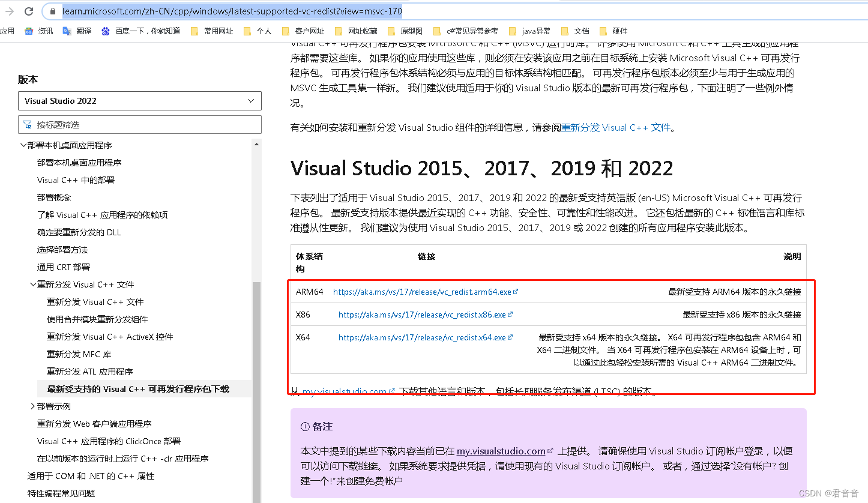Open the java异常 bookmark folder
The width and height of the screenshot is (868, 503).
tap(529, 31)
